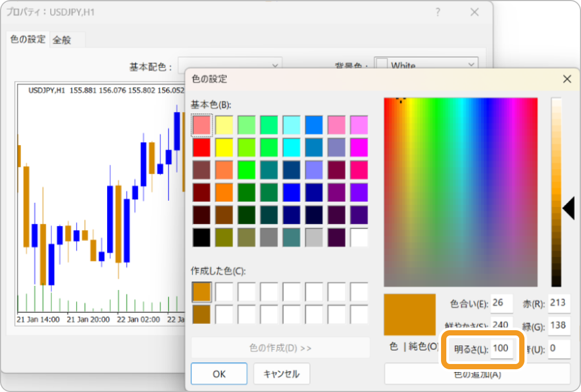Select the medium gray basic color swatch
This screenshot has height=392, width=581.
(269, 238)
